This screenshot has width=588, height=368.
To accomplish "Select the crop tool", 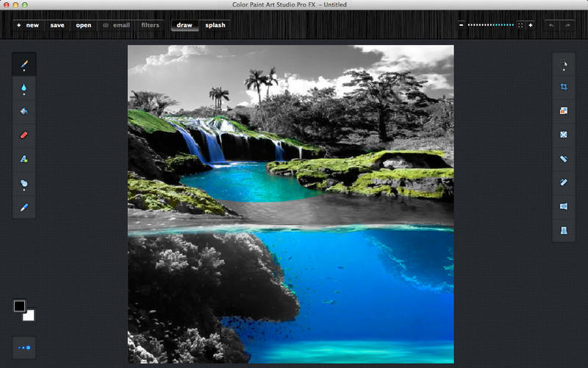I will click(x=564, y=87).
